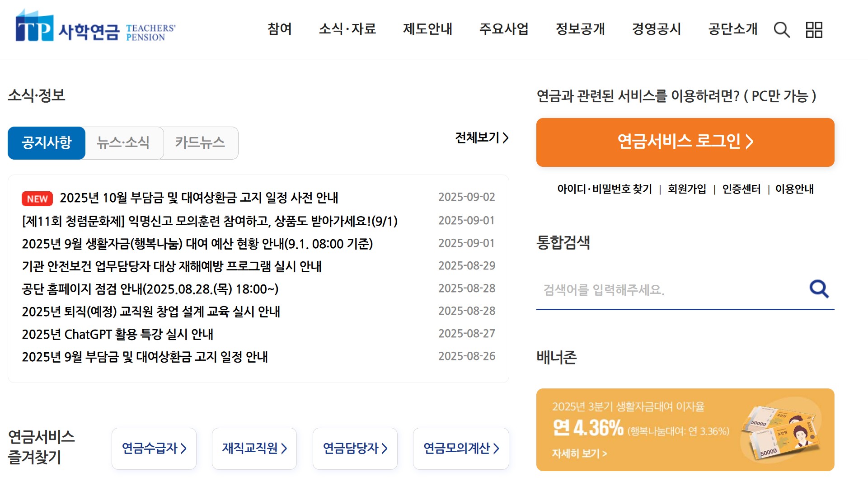Click the 회원가입 link
The height and width of the screenshot is (501, 868).
click(x=687, y=189)
